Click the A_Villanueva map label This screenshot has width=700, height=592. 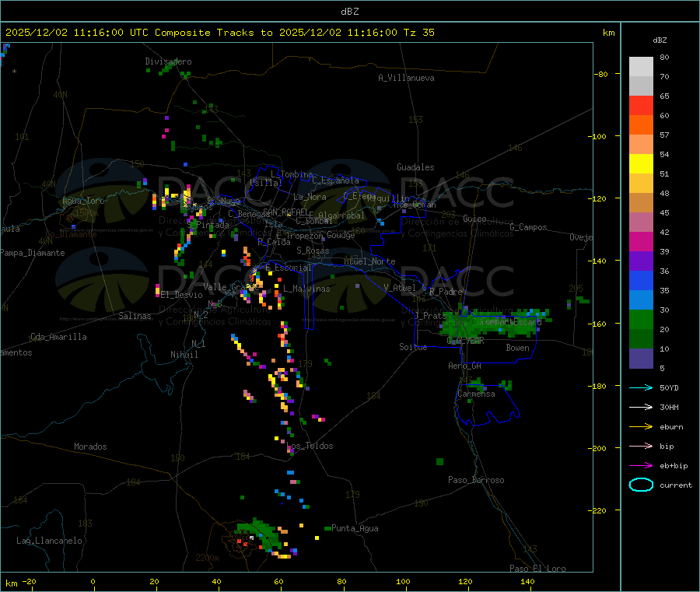pyautogui.click(x=406, y=78)
